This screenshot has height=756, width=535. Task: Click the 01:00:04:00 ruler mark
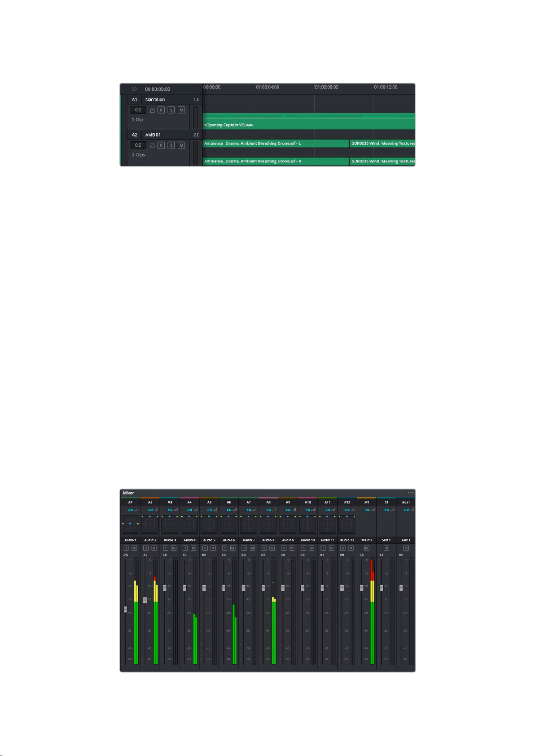(267, 87)
